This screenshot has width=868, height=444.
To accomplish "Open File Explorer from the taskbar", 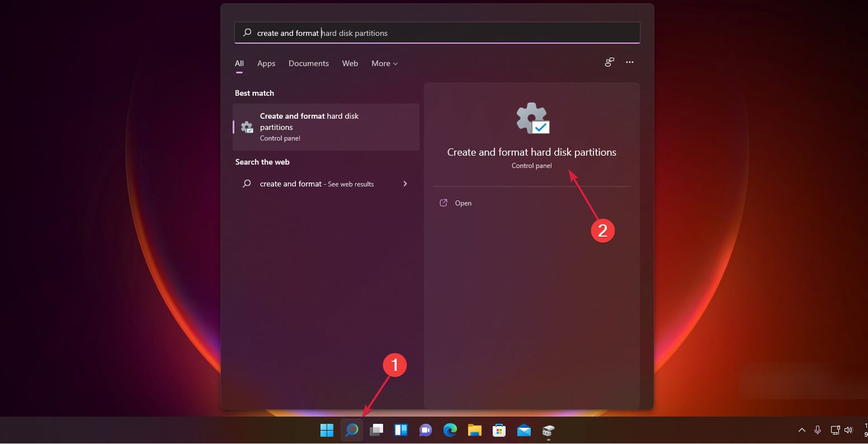I will [475, 430].
